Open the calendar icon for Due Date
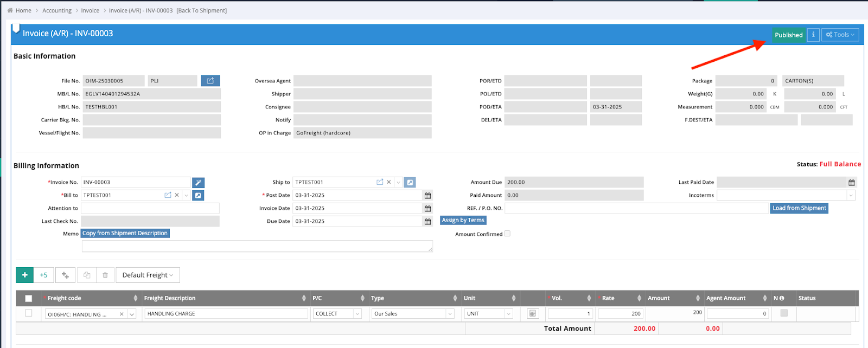 [x=427, y=222]
